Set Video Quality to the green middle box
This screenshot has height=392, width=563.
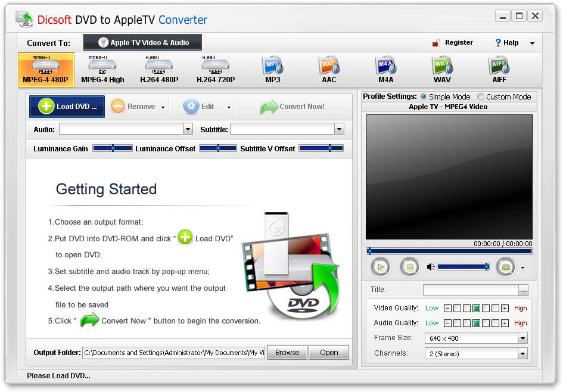476,309
